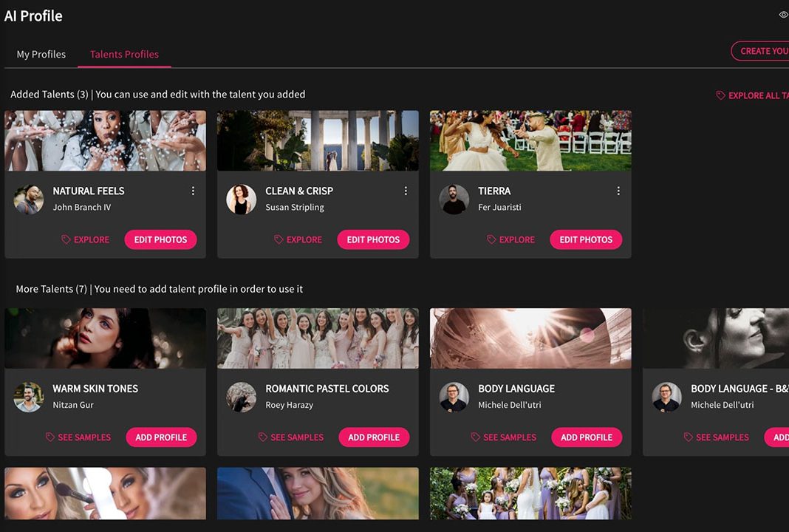Click the eye icon in the header
The width and height of the screenshot is (789, 532).
point(784,15)
